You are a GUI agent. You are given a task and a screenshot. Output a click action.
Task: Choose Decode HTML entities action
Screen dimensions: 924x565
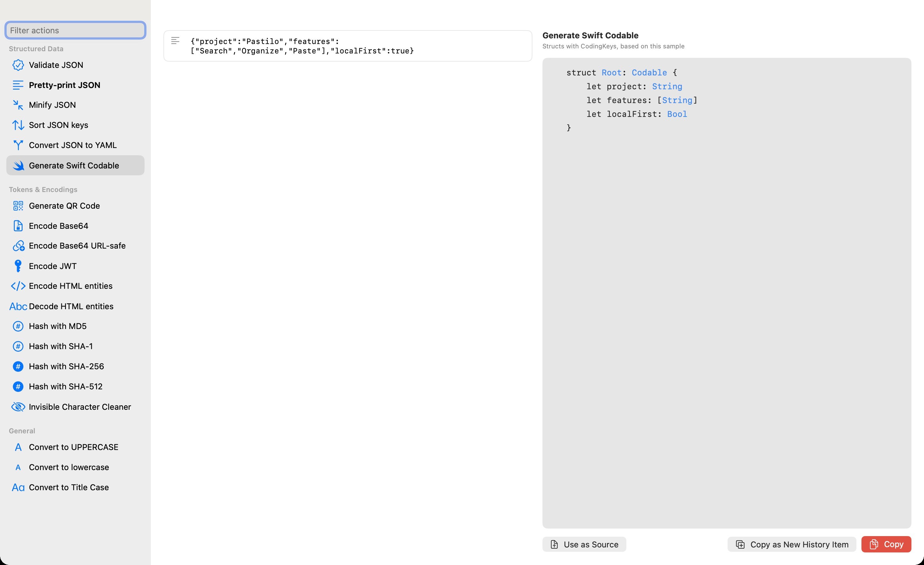(75, 306)
